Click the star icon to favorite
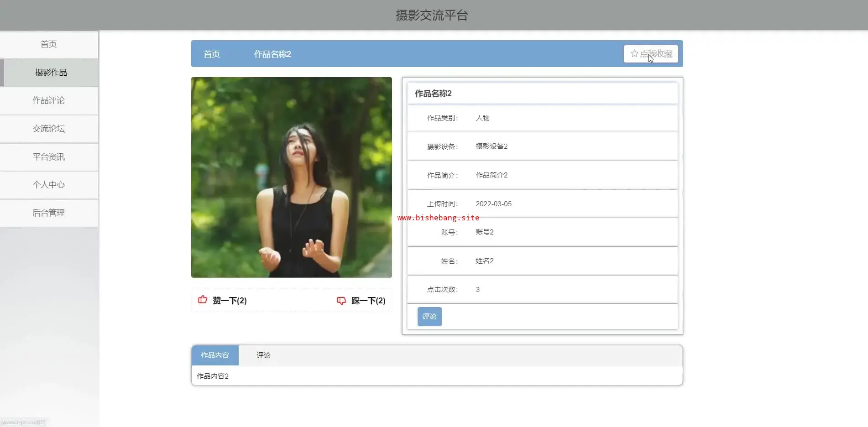 (x=634, y=54)
